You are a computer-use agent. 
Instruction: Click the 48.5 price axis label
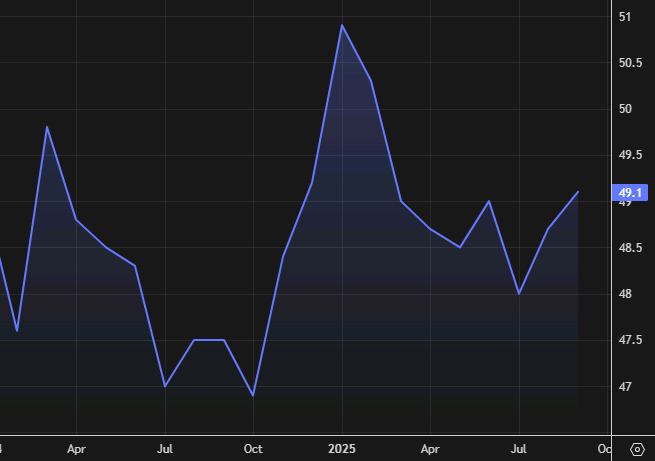point(630,248)
